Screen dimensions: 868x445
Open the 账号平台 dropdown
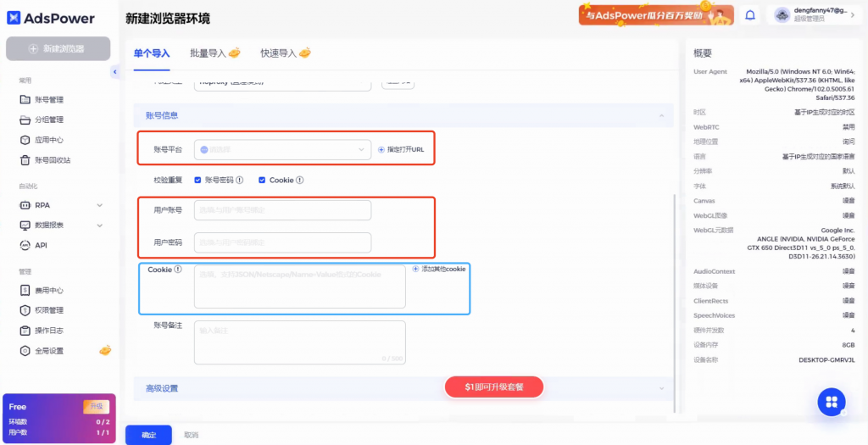[x=282, y=149]
